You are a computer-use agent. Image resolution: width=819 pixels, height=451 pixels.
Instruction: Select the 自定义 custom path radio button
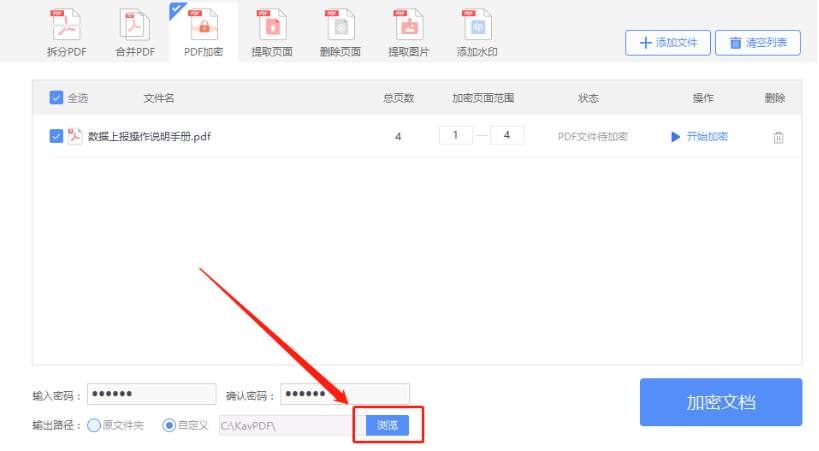click(x=169, y=425)
